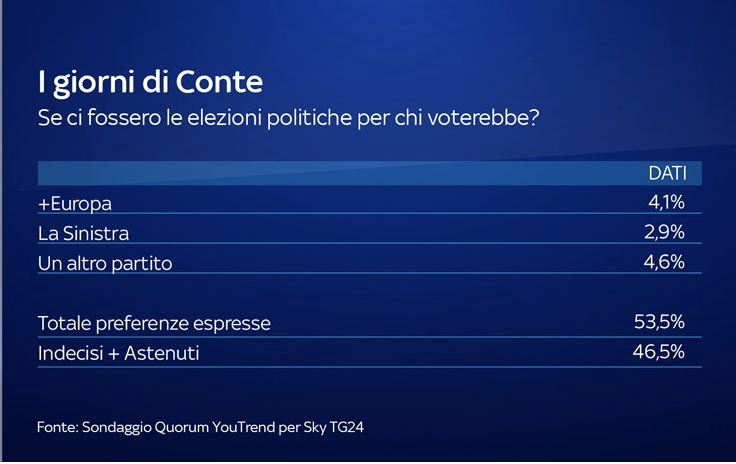Select the +Europa row label

pos(74,203)
